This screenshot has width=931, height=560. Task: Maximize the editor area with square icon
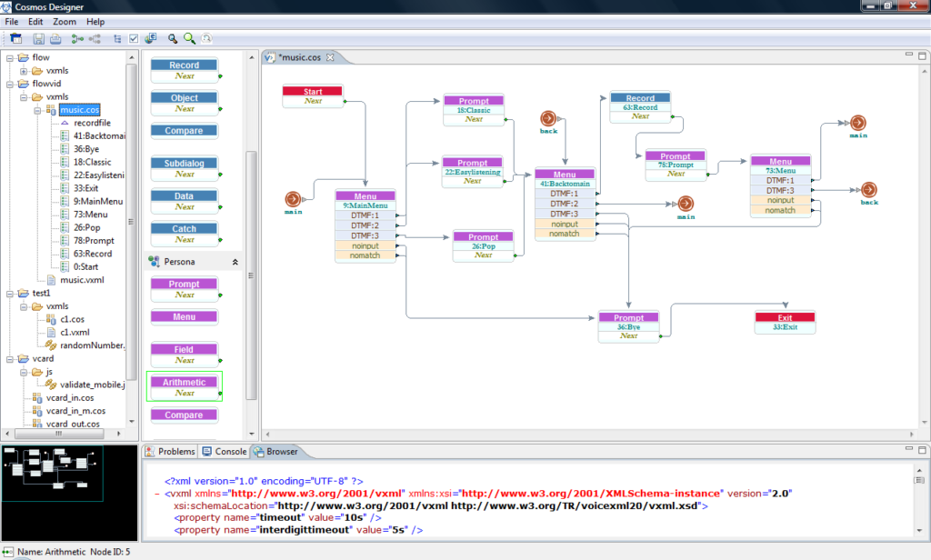(x=922, y=55)
